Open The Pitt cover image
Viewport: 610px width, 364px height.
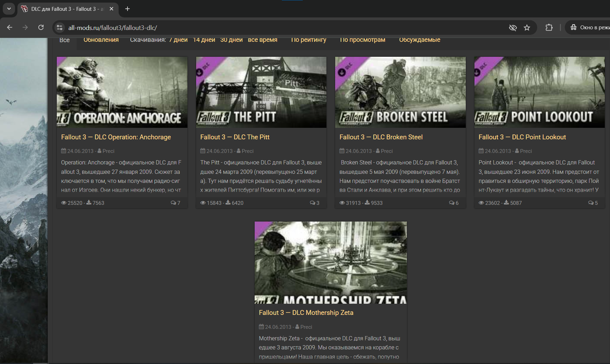pyautogui.click(x=261, y=92)
